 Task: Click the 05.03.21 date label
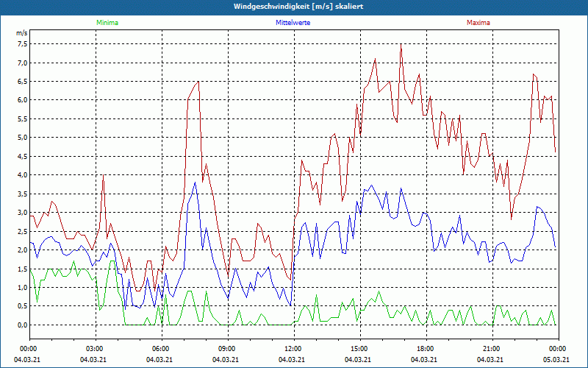[x=556, y=360]
